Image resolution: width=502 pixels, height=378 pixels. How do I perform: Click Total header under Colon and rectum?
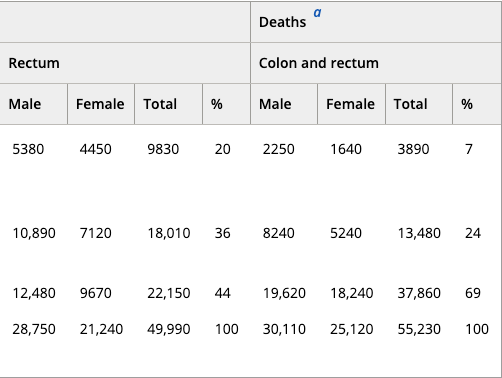(x=419, y=104)
